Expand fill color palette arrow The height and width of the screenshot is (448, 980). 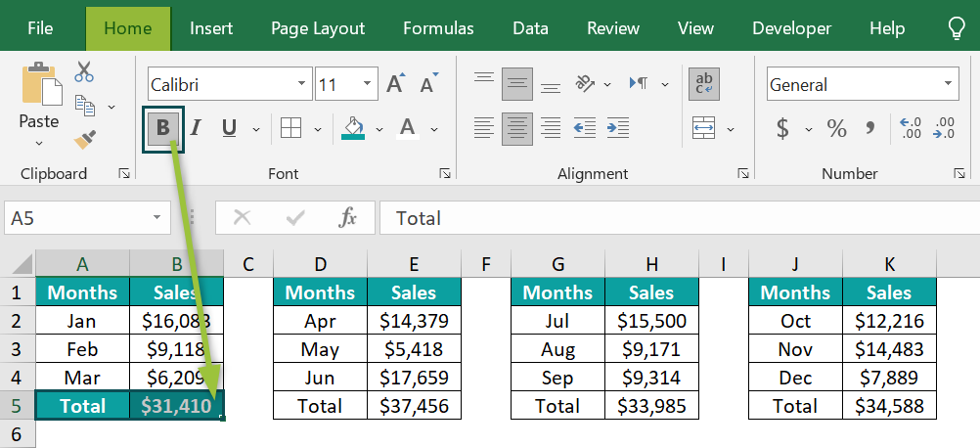click(x=379, y=129)
